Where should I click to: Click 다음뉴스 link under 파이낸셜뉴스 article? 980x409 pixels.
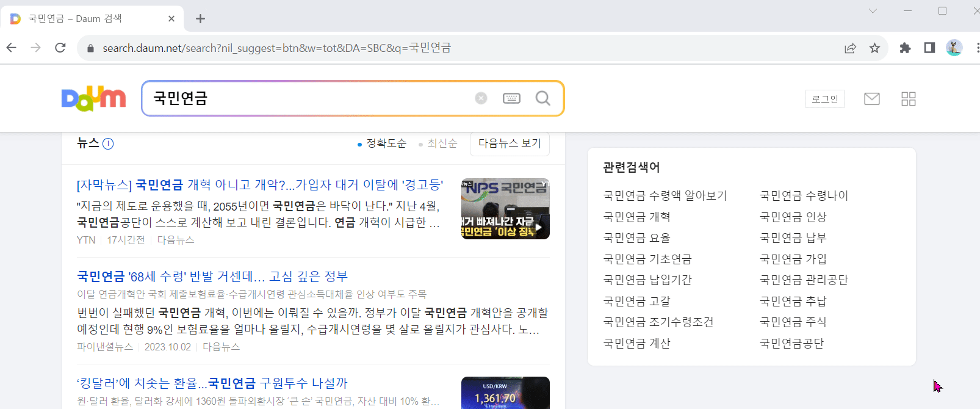coord(221,347)
